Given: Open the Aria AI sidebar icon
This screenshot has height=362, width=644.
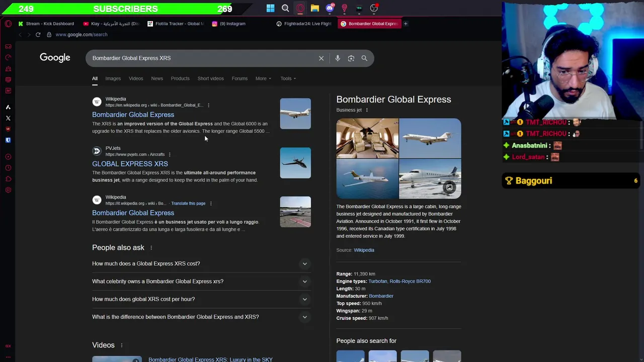Looking at the screenshot, I should pos(8,107).
